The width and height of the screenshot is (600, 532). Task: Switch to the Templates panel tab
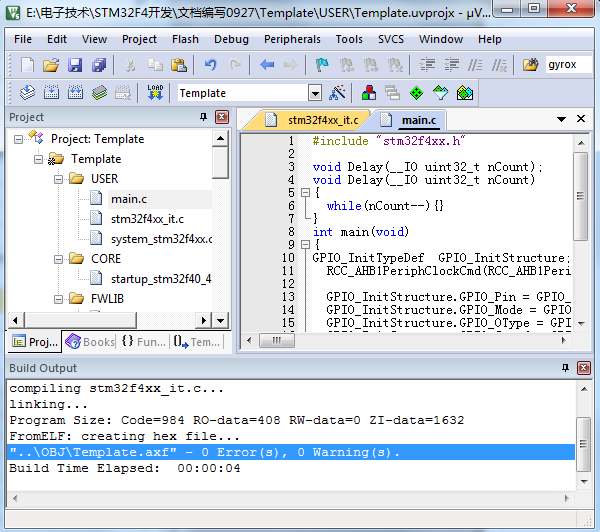(197, 341)
